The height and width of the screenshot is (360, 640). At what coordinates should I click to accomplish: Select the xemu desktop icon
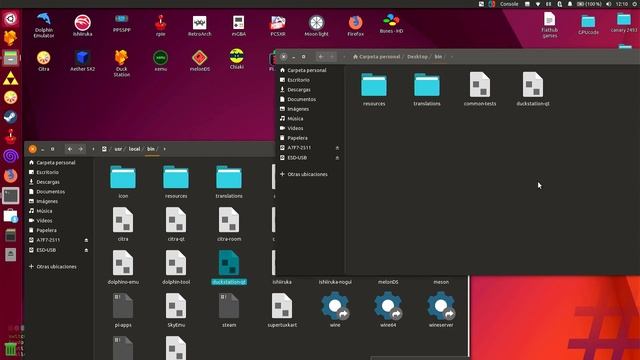coord(160,61)
